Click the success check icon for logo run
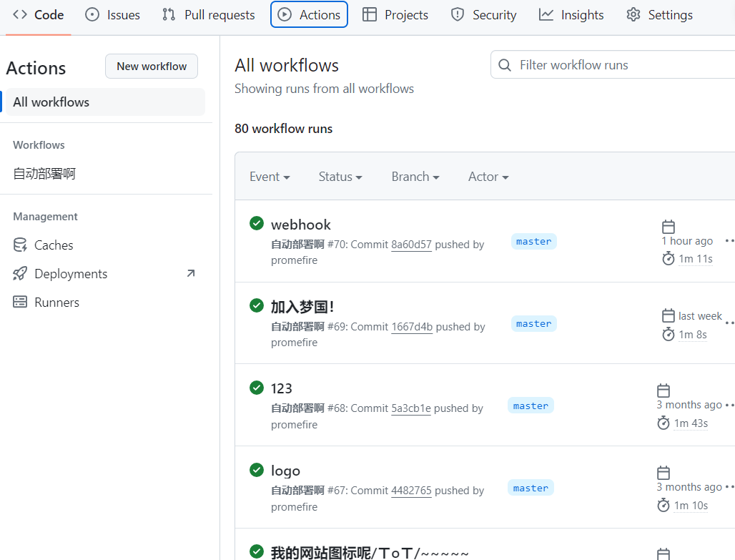Viewport: 735px width, 560px height. (x=257, y=469)
